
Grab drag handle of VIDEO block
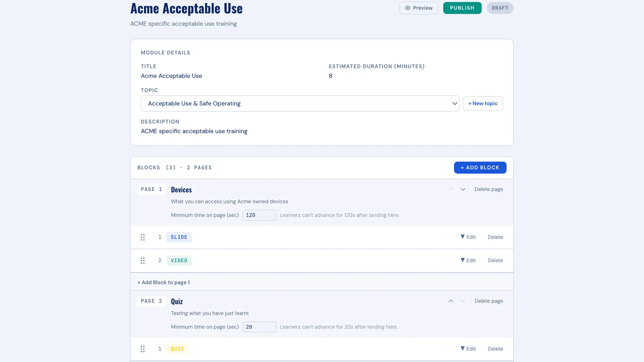point(142,261)
